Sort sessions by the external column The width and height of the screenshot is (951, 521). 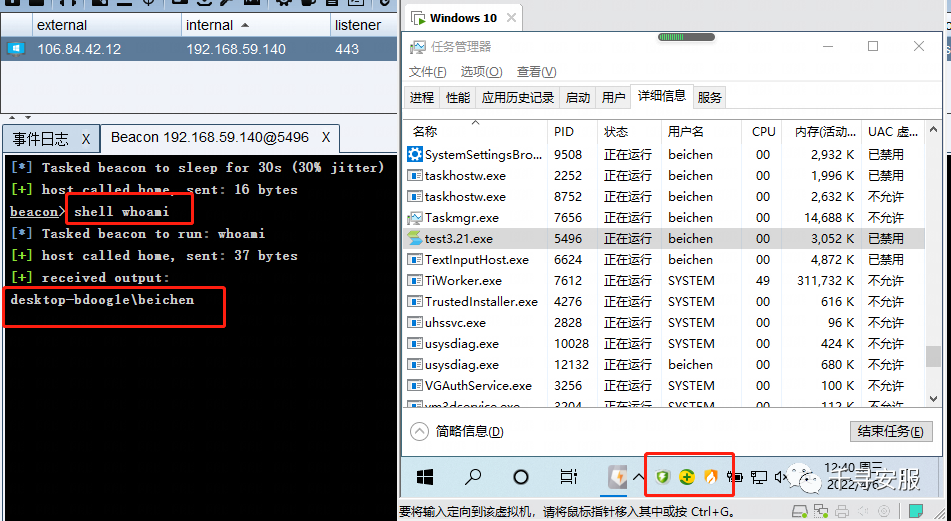pyautogui.click(x=107, y=25)
